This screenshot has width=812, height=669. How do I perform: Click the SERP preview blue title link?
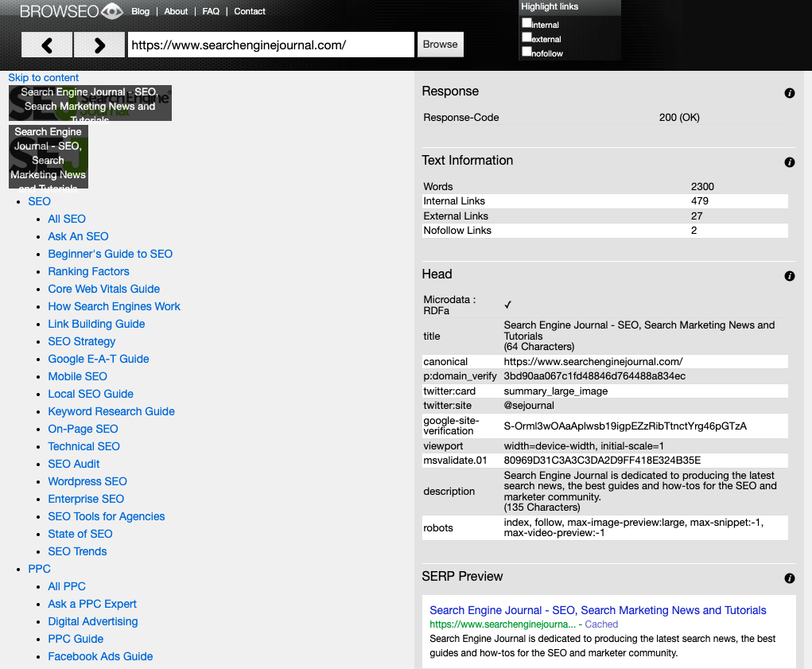(x=597, y=610)
